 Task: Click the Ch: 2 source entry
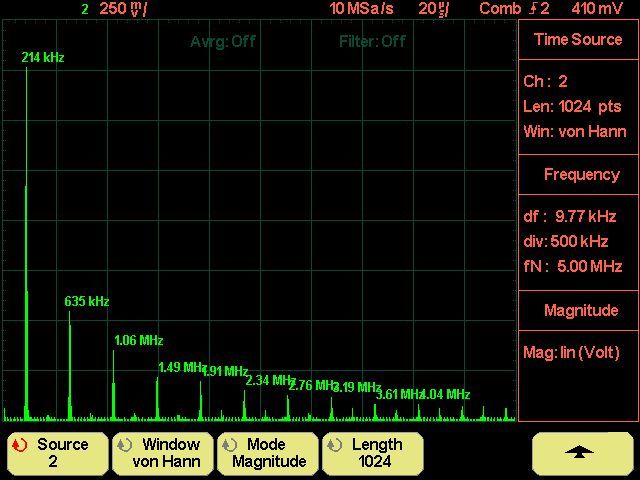click(x=545, y=82)
